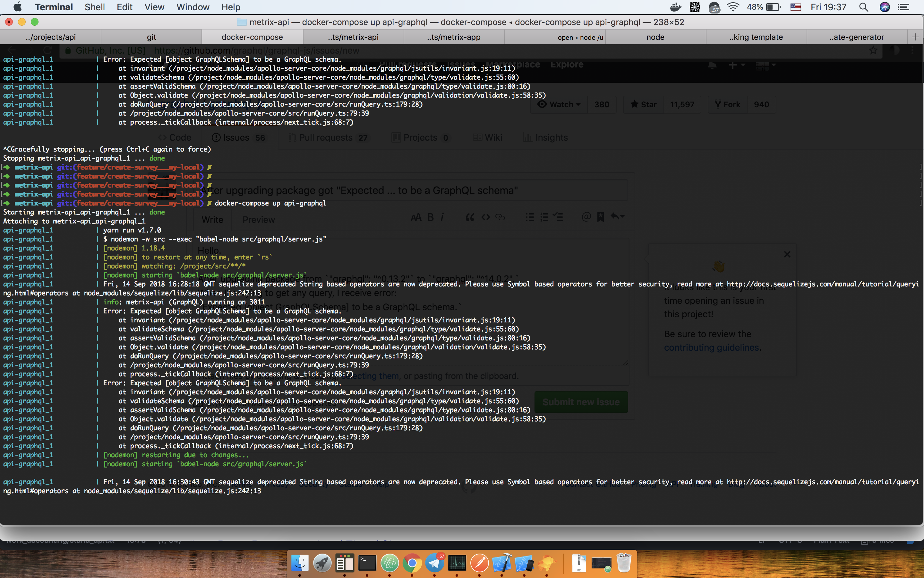Switch to the node terminal tab
924x578 pixels.
[x=655, y=37]
